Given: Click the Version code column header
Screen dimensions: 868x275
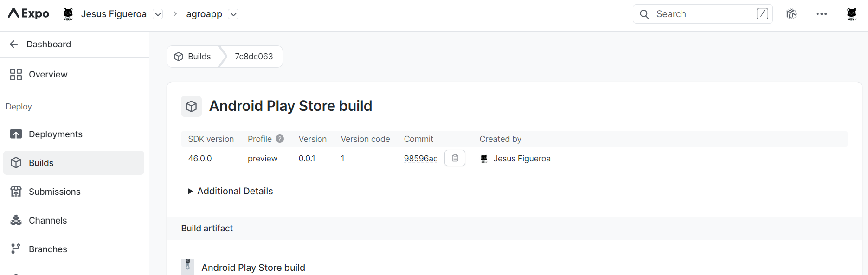Looking at the screenshot, I should 366,139.
